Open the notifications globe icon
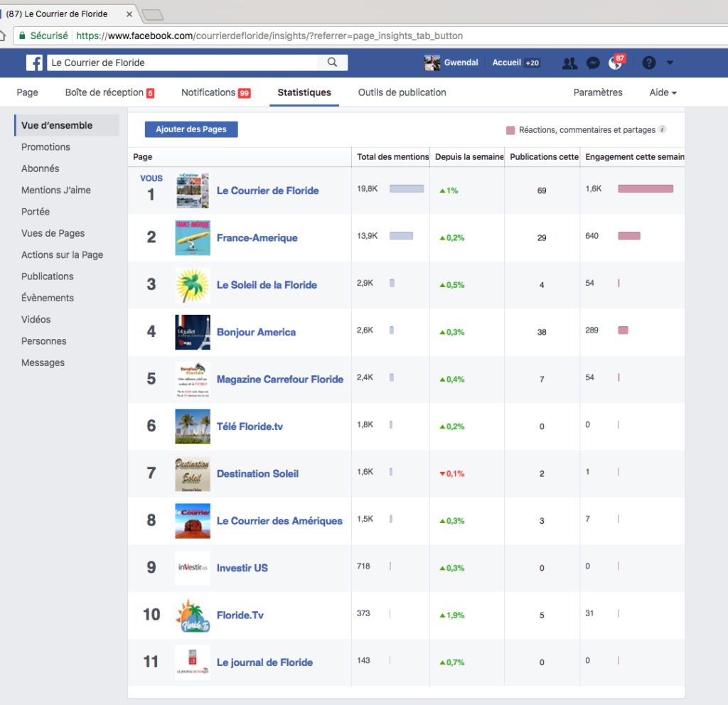 coord(615,63)
